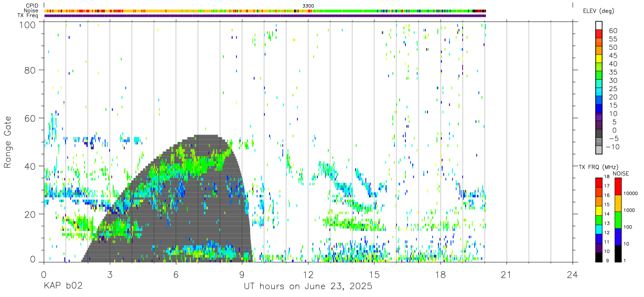Click the x-axis tick label '3'
644x297 pixels.
coord(110,274)
